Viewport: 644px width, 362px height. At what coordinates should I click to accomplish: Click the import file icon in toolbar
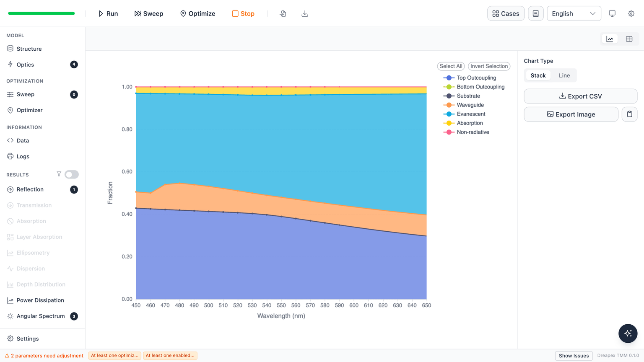tap(283, 13)
